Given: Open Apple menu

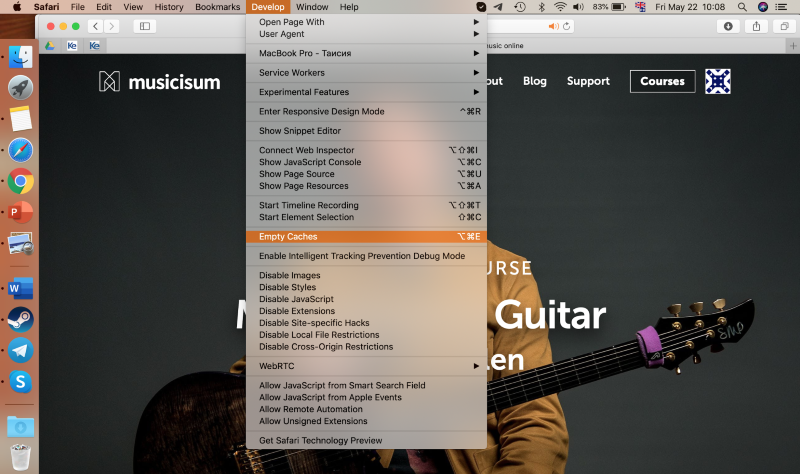Looking at the screenshot, I should 17,7.
